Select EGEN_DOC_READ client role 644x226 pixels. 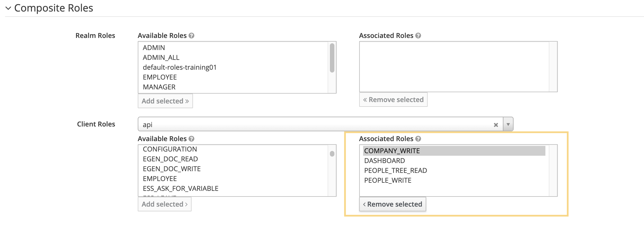tap(170, 159)
